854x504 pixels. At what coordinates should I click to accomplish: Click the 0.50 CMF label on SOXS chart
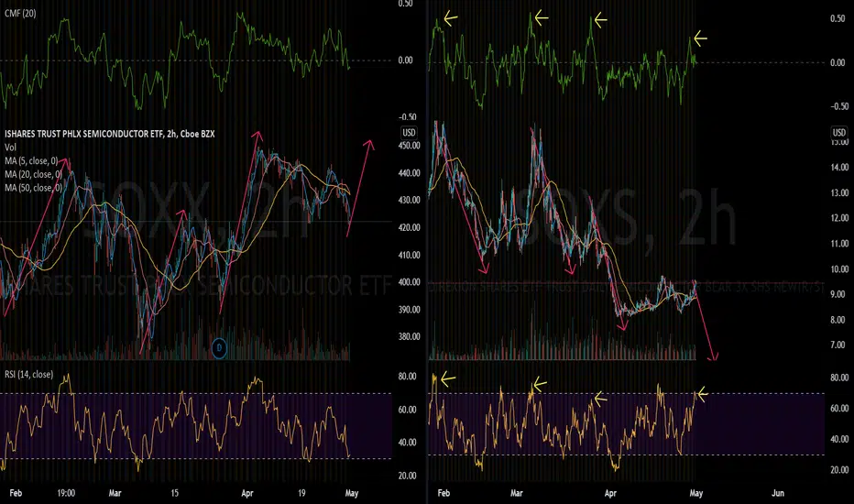click(838, 18)
